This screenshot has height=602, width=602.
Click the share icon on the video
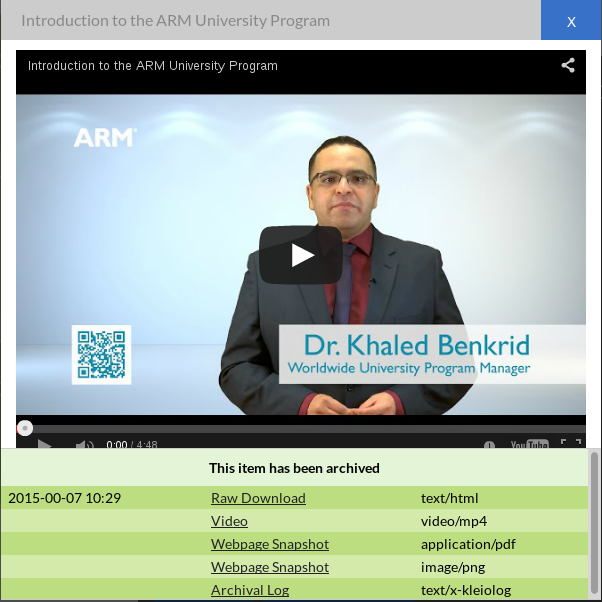click(568, 65)
